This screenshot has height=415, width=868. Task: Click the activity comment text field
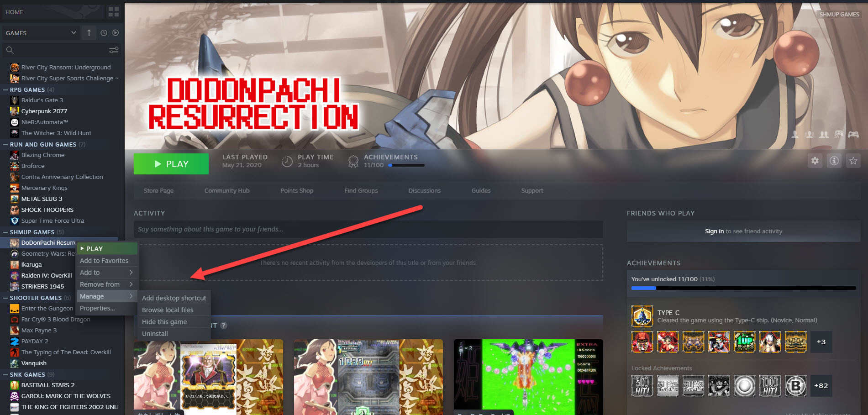click(368, 229)
